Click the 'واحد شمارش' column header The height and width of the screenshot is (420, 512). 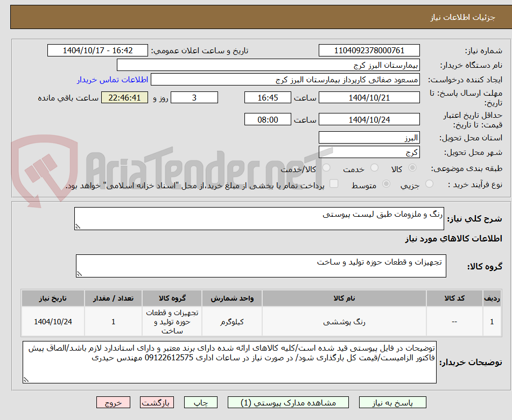(x=232, y=298)
